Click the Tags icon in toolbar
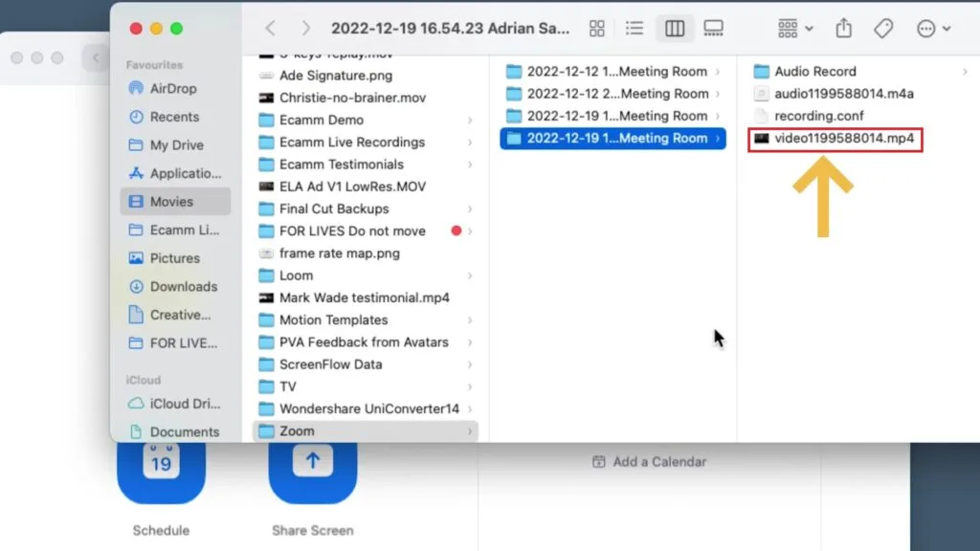This screenshot has height=551, width=980. coord(883,29)
